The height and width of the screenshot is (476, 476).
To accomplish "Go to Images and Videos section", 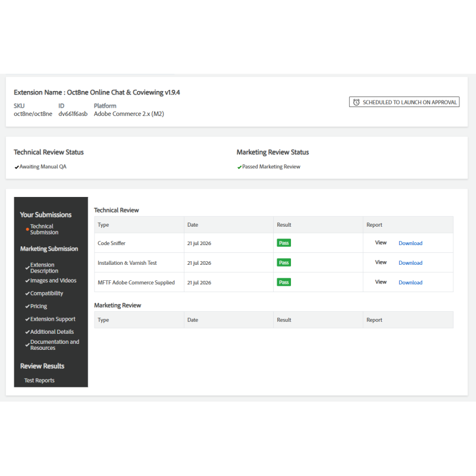I will tap(53, 280).
